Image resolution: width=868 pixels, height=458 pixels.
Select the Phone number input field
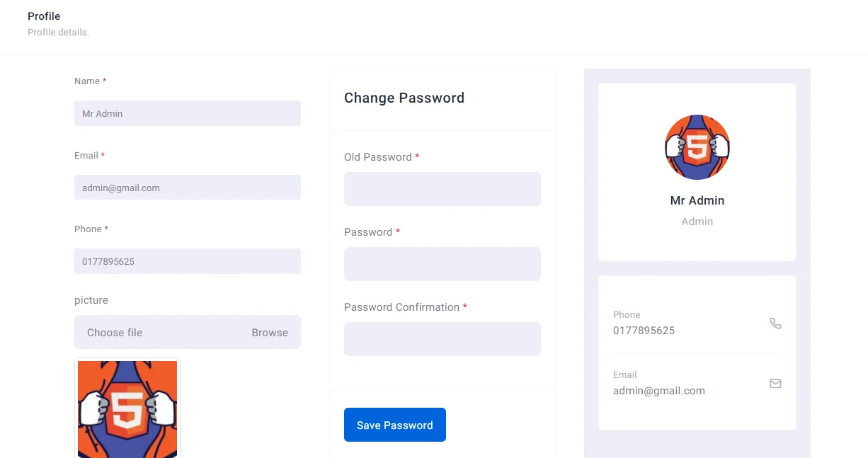[188, 261]
